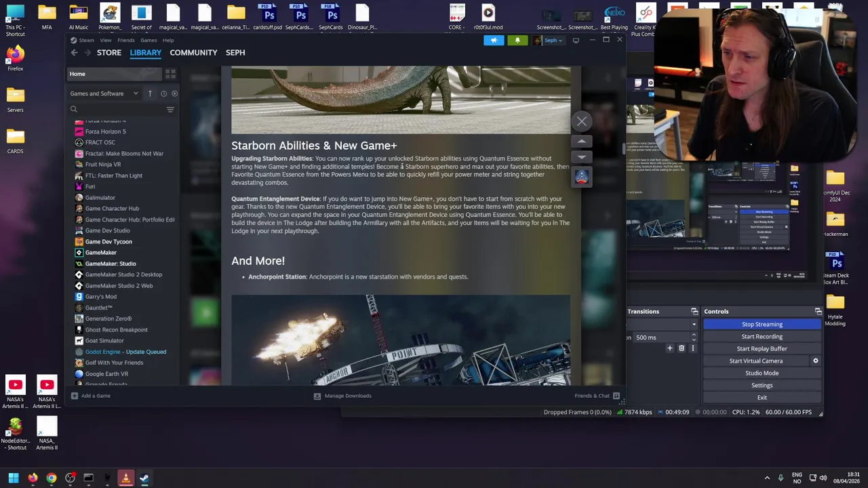Image resolution: width=868 pixels, height=488 pixels.
Task: Toggle system volume icon in tray
Action: [825, 478]
